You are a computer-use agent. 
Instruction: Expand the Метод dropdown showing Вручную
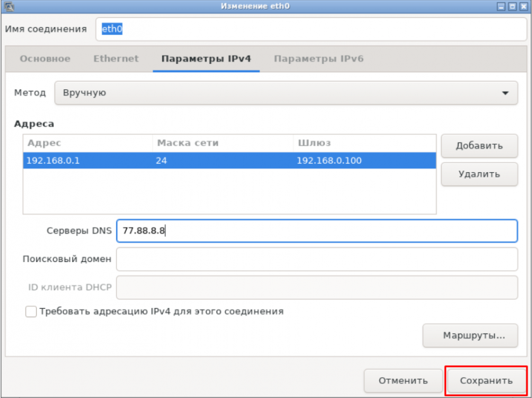[x=286, y=93]
